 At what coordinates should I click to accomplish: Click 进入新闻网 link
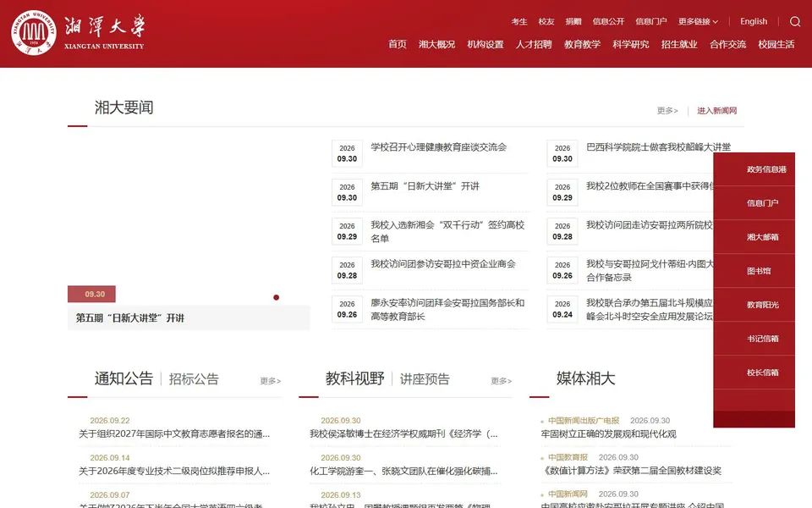pyautogui.click(x=716, y=110)
